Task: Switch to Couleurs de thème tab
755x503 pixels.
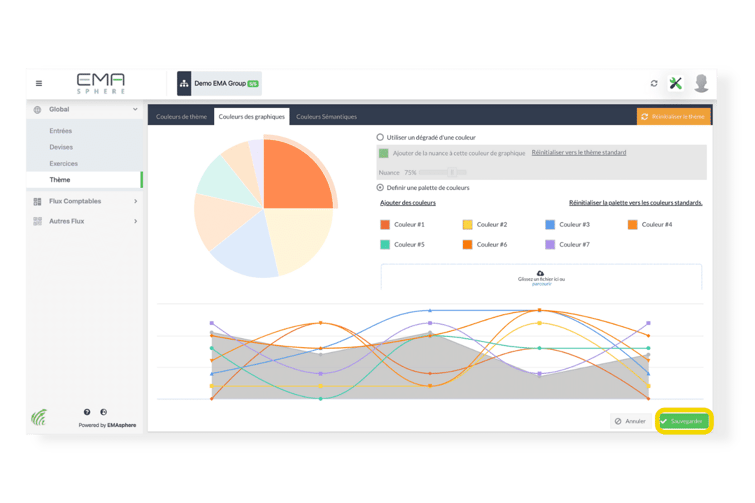Action: click(181, 116)
